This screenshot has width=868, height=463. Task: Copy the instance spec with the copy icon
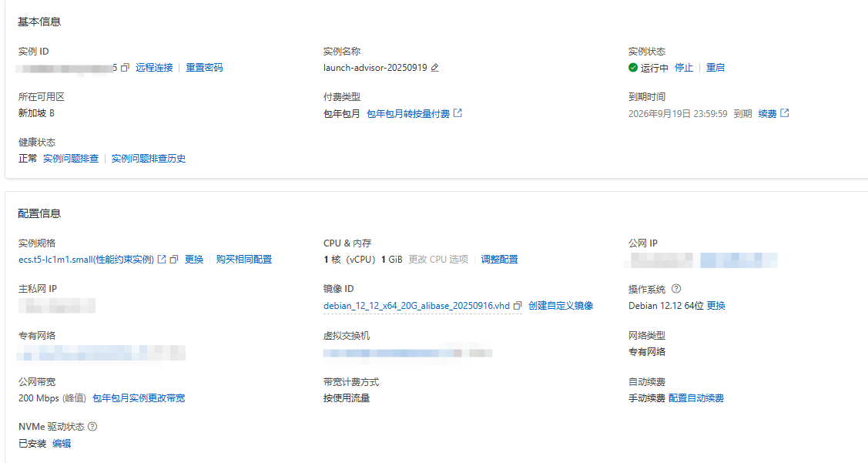click(x=174, y=260)
